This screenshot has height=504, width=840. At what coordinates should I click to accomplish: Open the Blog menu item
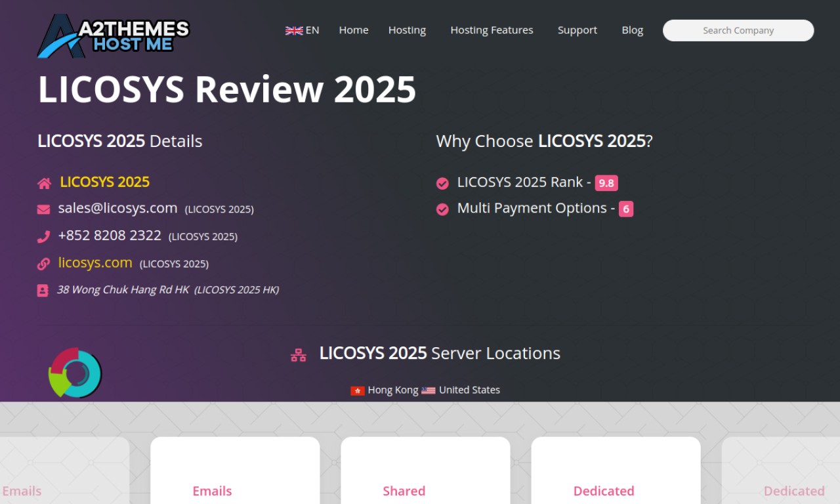(633, 30)
